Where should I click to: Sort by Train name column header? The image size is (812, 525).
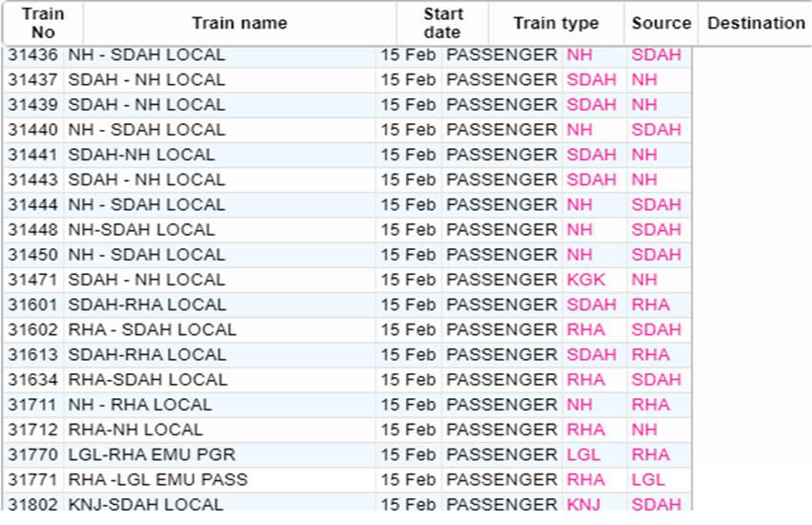[x=239, y=23]
